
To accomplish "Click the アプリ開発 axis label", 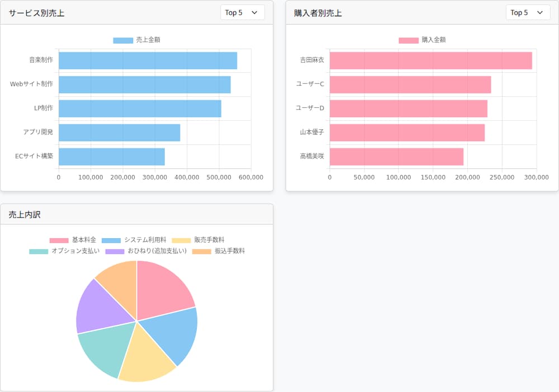I will click(38, 132).
